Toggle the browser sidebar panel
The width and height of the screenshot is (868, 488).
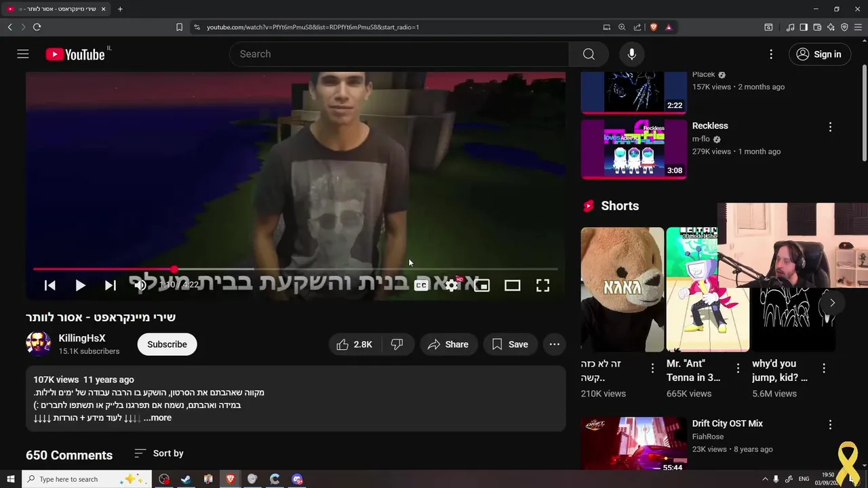pos(804,27)
